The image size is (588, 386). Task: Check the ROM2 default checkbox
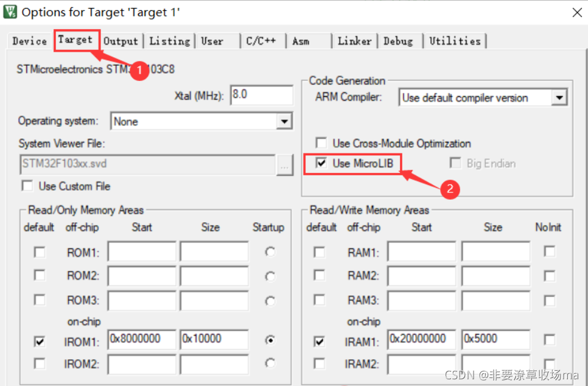pos(40,275)
